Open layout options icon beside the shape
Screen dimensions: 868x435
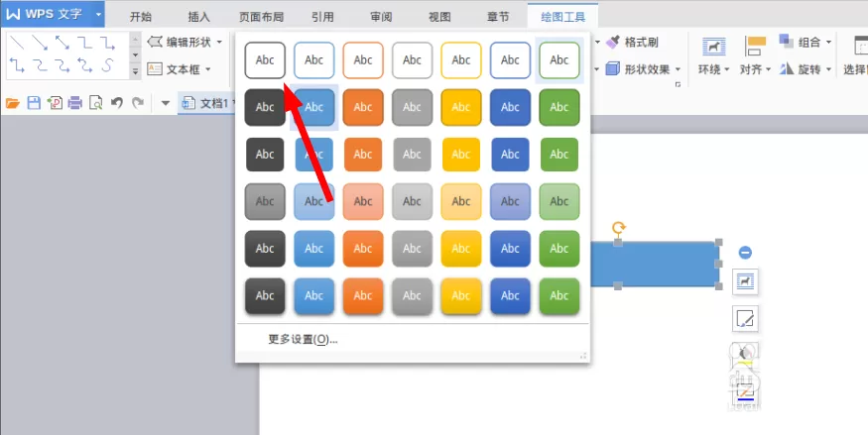point(745,281)
